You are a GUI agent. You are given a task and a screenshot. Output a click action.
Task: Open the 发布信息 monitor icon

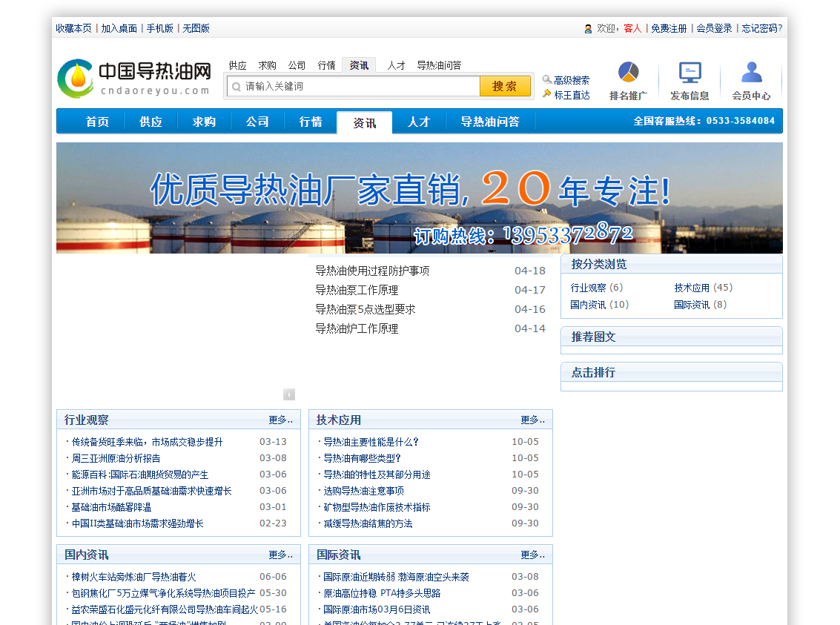[x=690, y=73]
